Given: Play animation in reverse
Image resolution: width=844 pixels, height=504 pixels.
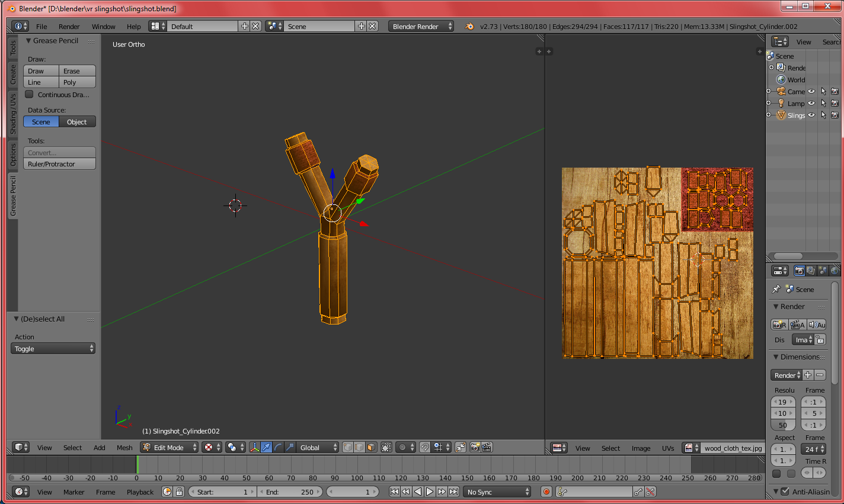Looking at the screenshot, I should click(x=418, y=492).
